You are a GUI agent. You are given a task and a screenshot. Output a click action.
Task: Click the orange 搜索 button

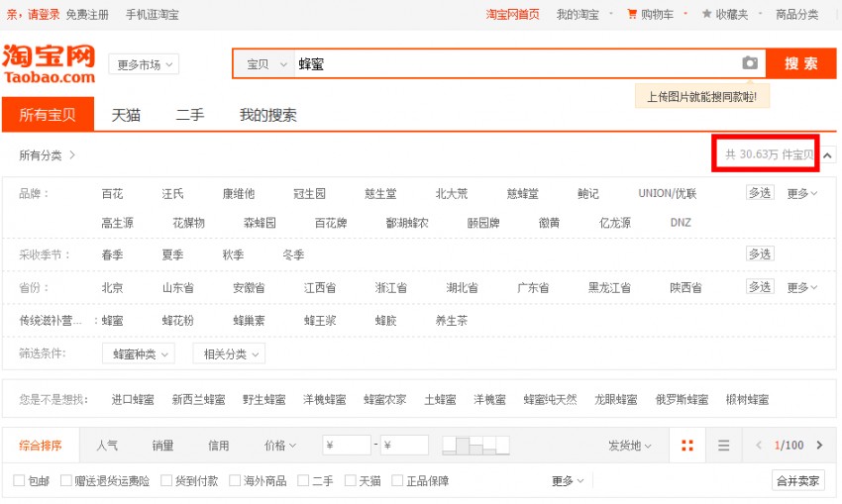800,63
